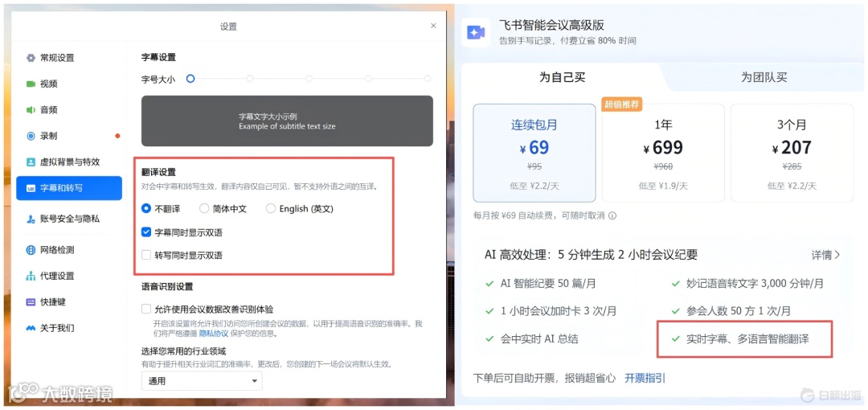Enable 允许使用会议数据改善识别体验 checkbox

point(146,310)
